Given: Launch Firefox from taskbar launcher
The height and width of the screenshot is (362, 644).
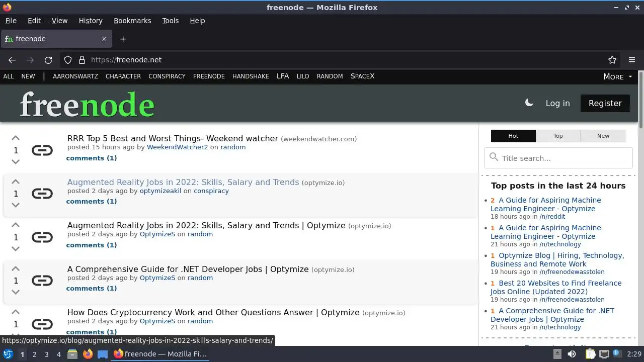Looking at the screenshot, I should point(88,354).
